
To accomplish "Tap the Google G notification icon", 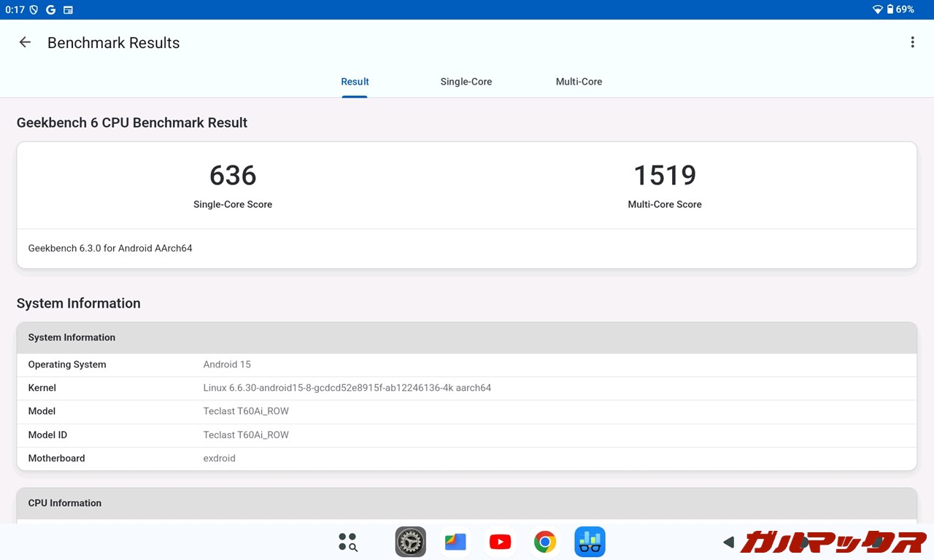I will pos(50,9).
